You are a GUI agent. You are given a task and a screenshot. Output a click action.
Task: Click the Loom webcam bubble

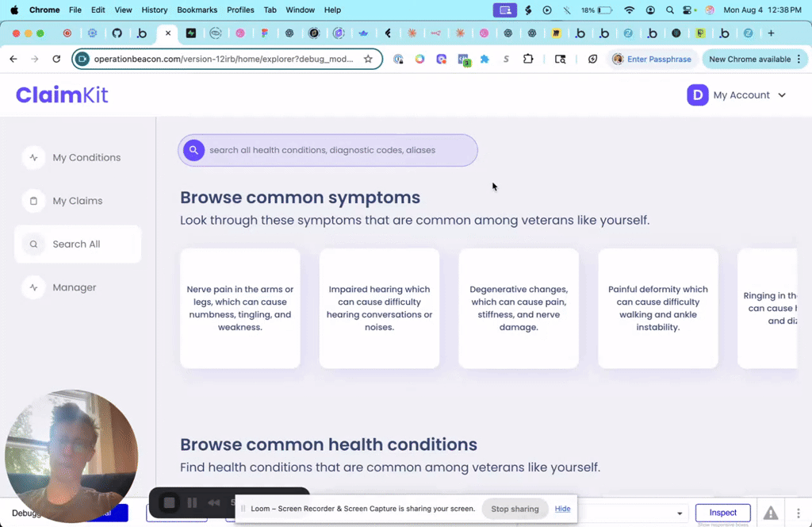click(71, 456)
